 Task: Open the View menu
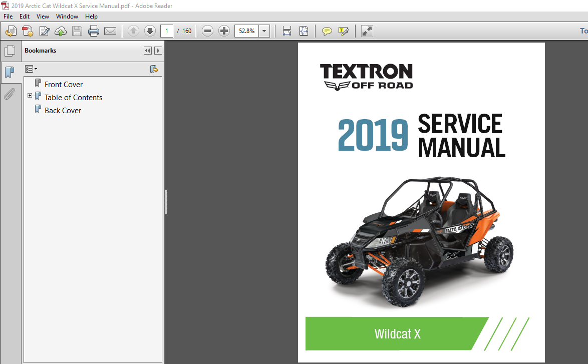43,17
